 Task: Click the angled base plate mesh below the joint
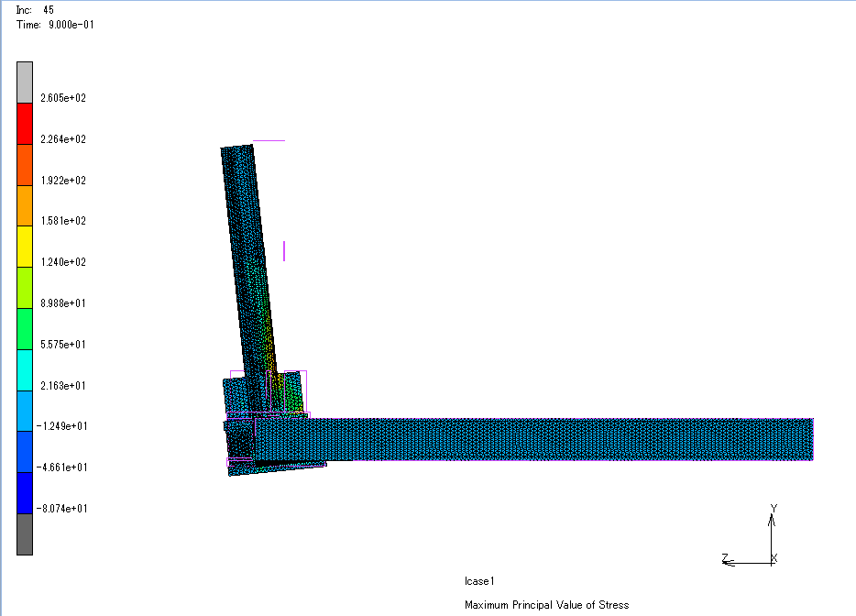278,468
